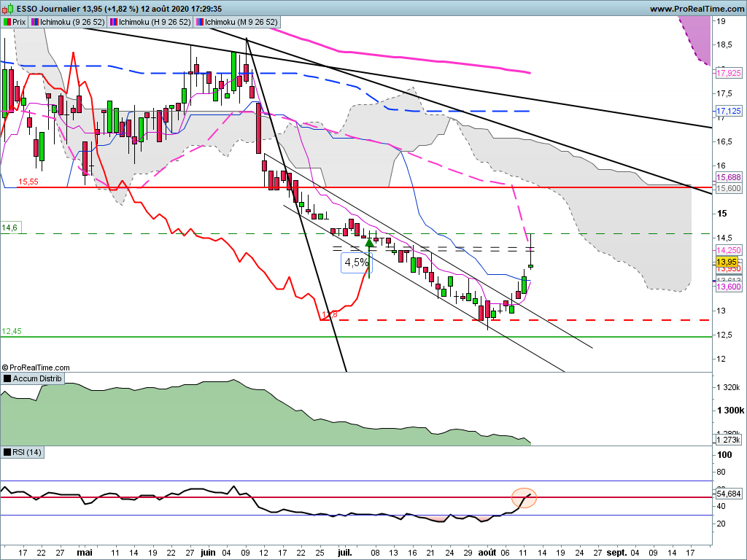This screenshot has height=560, width=747.
Task: Click the 54,684 RSI value tag
Action: (729, 494)
